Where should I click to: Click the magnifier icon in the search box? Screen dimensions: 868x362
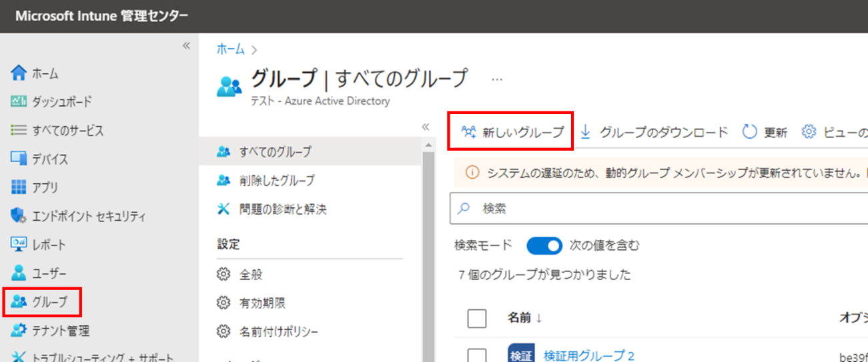464,209
